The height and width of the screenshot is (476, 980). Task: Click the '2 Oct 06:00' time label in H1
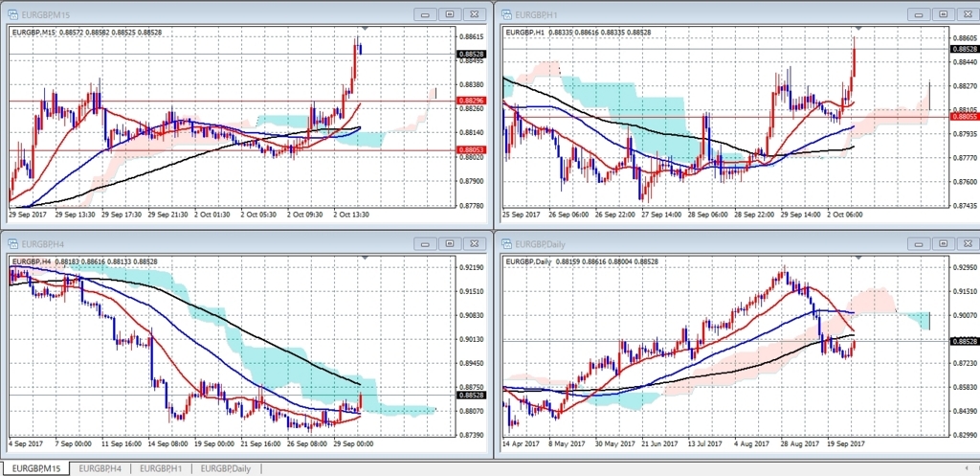point(845,214)
